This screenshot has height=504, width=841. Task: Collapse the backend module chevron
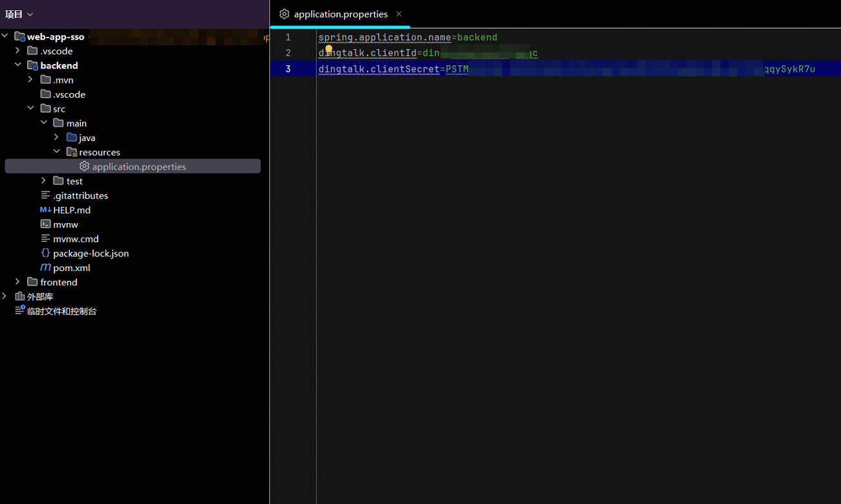(17, 65)
